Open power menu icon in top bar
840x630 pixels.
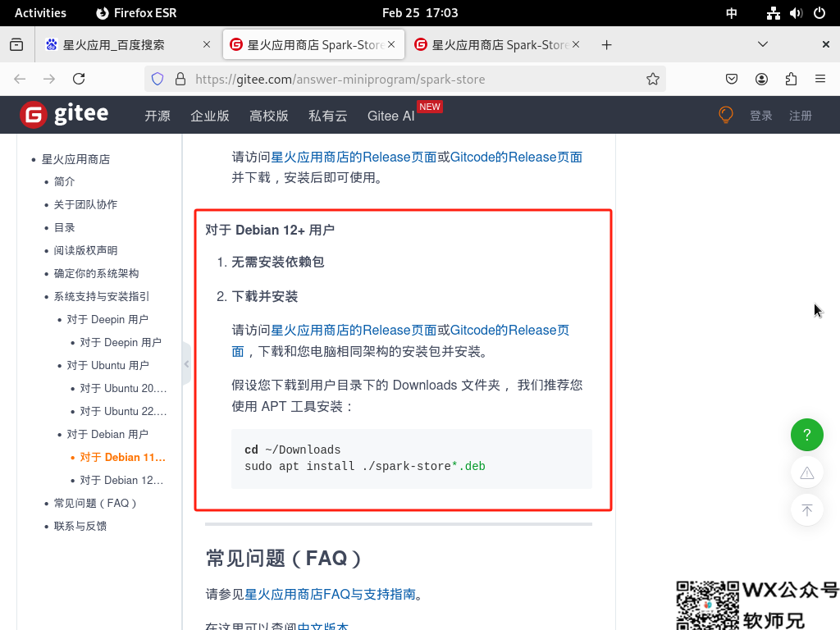pyautogui.click(x=819, y=13)
